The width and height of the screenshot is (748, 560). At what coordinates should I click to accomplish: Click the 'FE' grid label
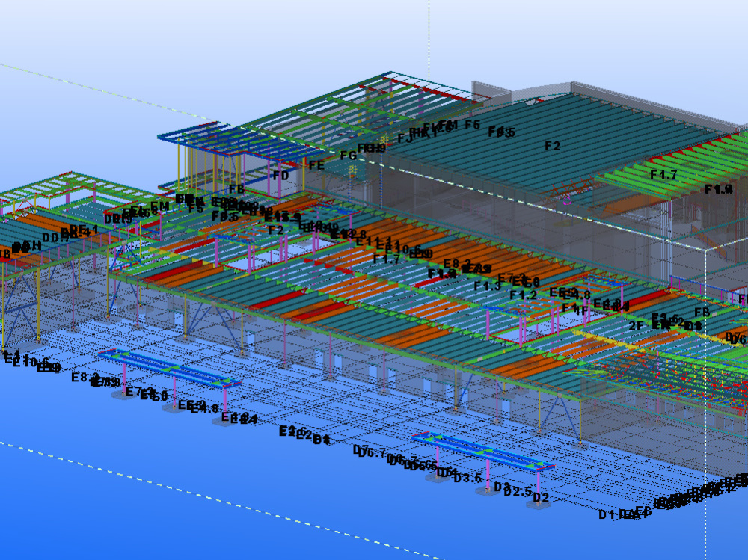coord(316,165)
